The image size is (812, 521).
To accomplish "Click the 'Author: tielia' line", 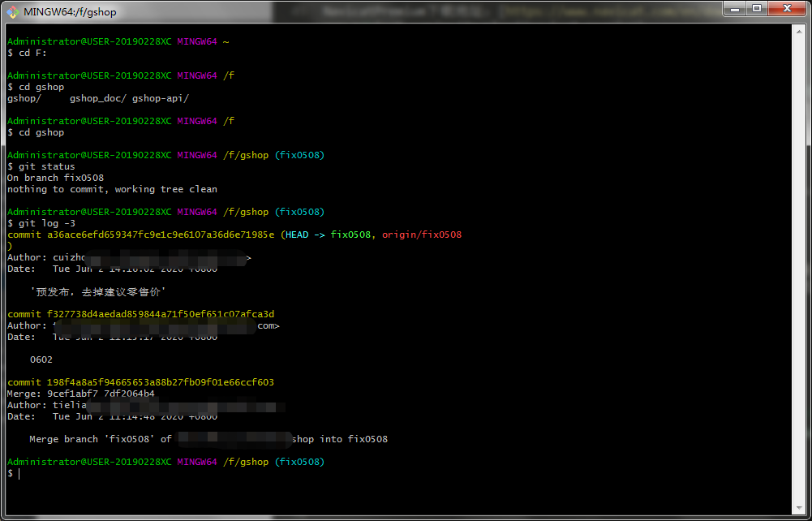I will [x=46, y=405].
